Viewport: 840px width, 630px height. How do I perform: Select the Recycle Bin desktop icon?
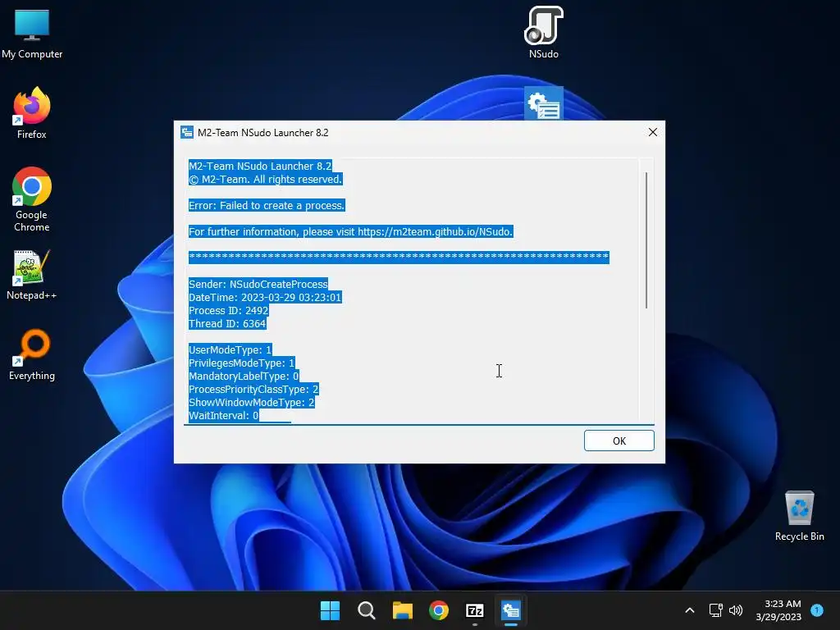[x=799, y=515]
